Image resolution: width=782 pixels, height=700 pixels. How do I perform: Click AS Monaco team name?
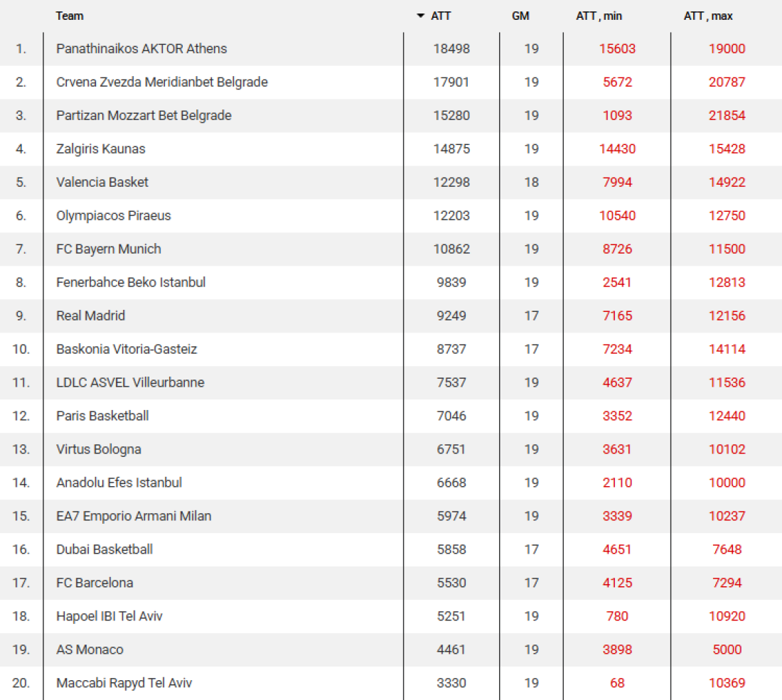coord(90,650)
